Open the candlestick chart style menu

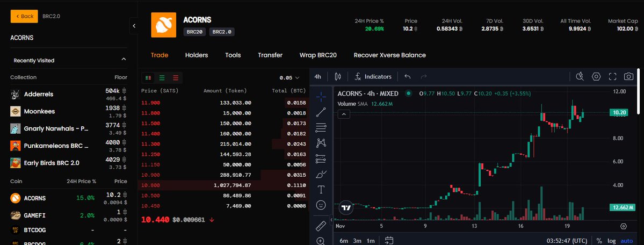(x=338, y=76)
